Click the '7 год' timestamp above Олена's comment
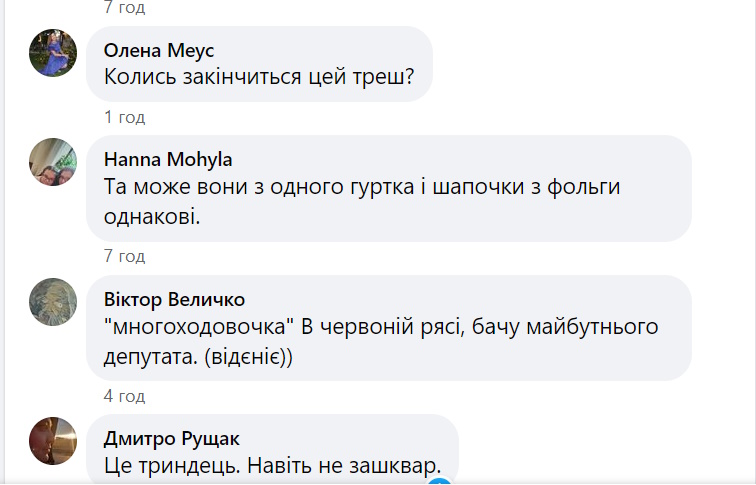This screenshot has height=485, width=756. click(124, 8)
